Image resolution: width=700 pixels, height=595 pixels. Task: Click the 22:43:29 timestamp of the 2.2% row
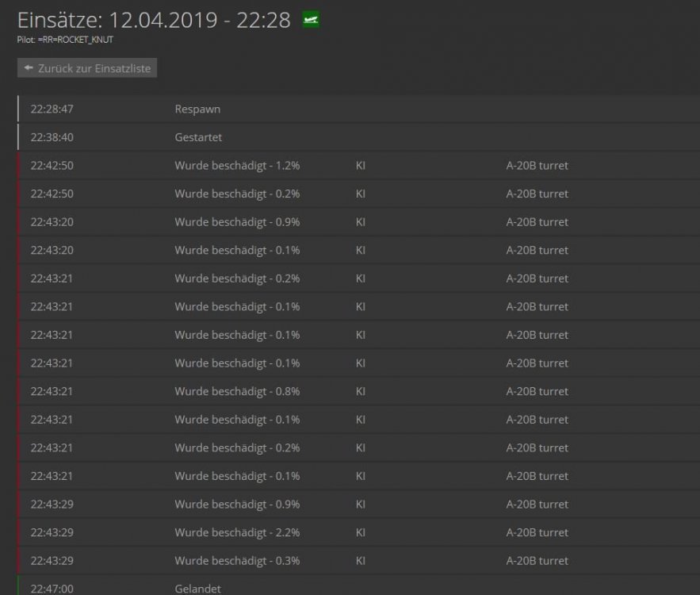(x=52, y=532)
